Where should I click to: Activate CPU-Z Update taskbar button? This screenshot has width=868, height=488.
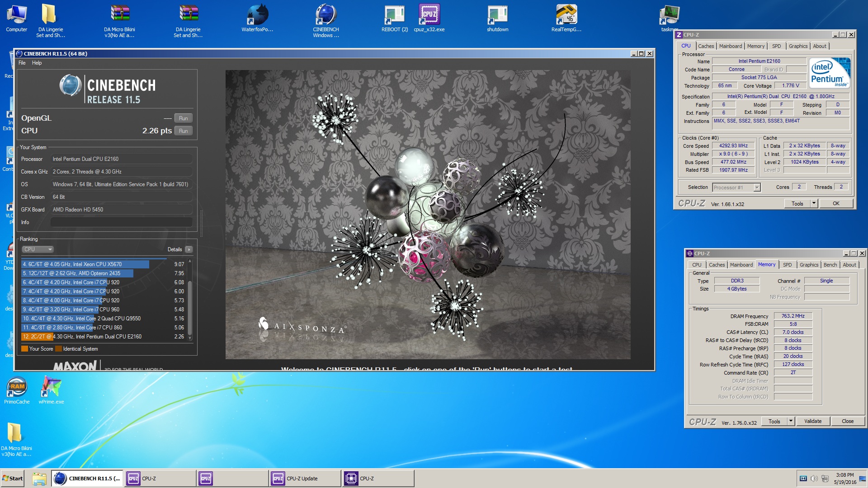click(x=305, y=479)
